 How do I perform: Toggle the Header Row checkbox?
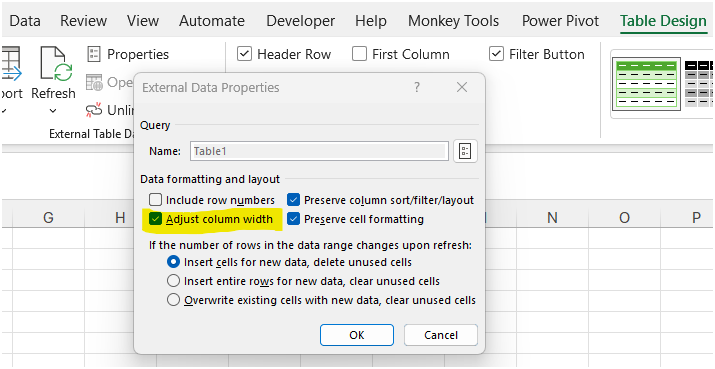244,54
